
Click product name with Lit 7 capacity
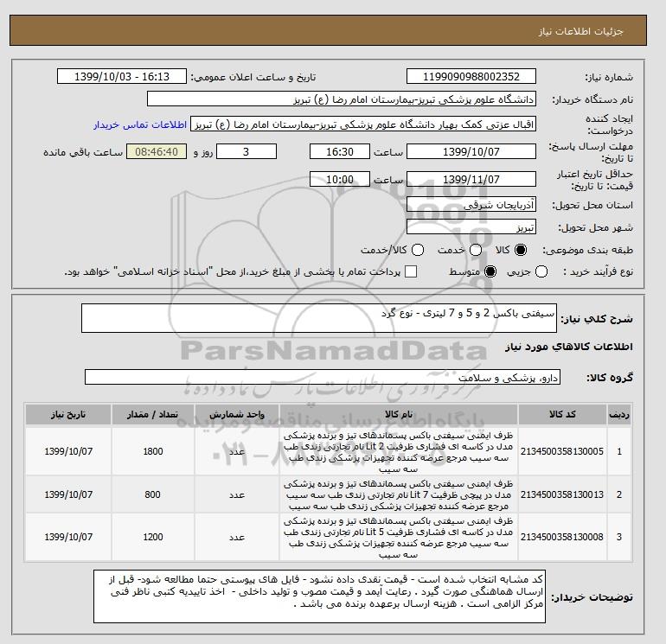(399, 494)
